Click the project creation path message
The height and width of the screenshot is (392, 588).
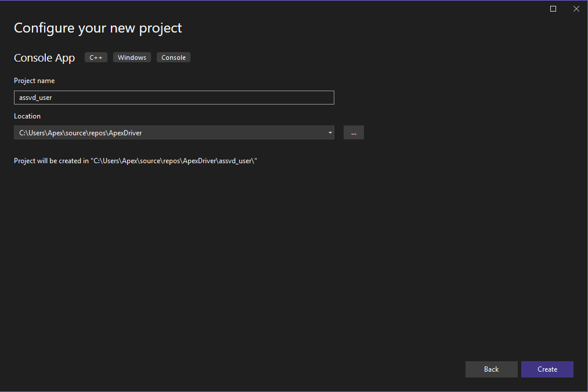click(135, 160)
